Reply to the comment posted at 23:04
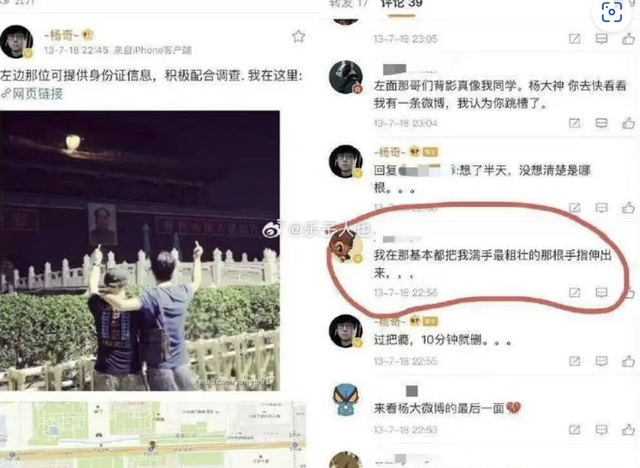Image resolution: width=640 pixels, height=468 pixels. point(601,123)
